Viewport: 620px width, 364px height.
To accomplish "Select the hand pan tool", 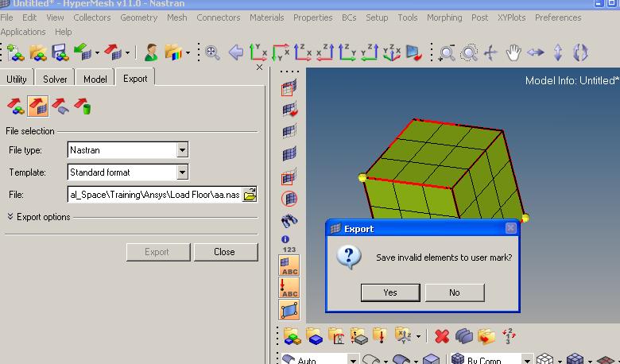I will pos(513,53).
